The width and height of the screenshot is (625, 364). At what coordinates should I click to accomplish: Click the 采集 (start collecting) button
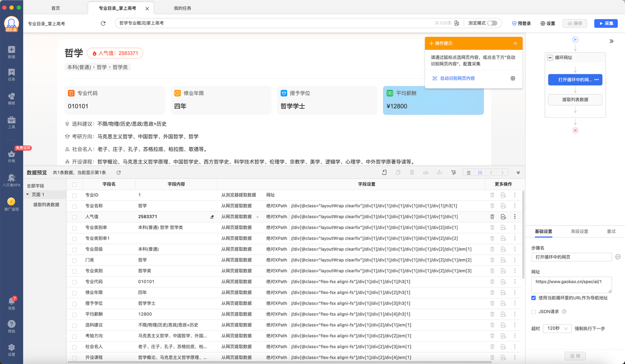[x=605, y=23]
